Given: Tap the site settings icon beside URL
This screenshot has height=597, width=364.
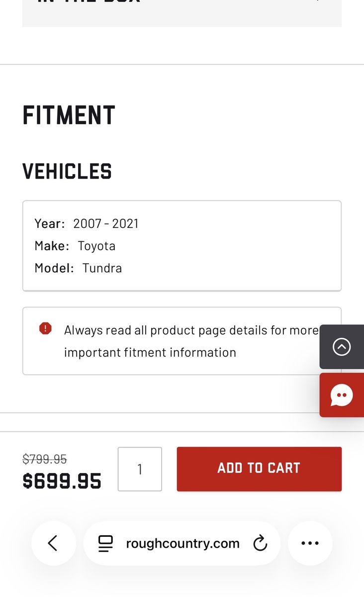Looking at the screenshot, I should (x=105, y=543).
